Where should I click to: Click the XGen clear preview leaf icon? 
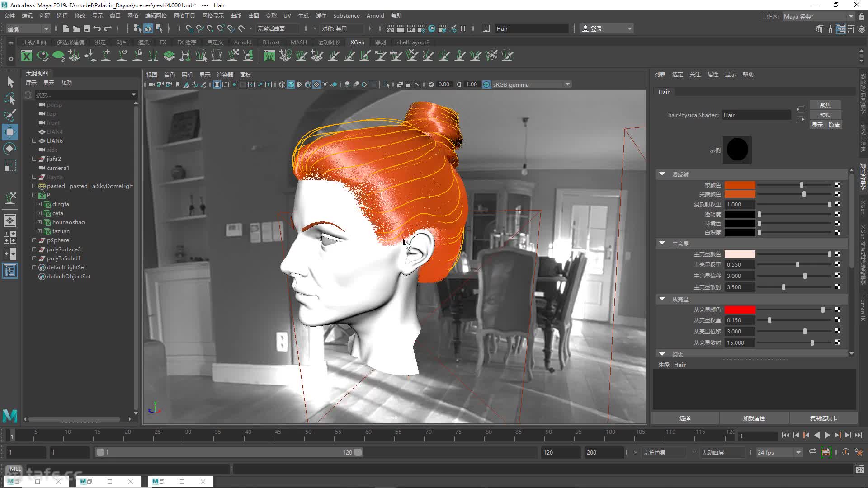58,56
